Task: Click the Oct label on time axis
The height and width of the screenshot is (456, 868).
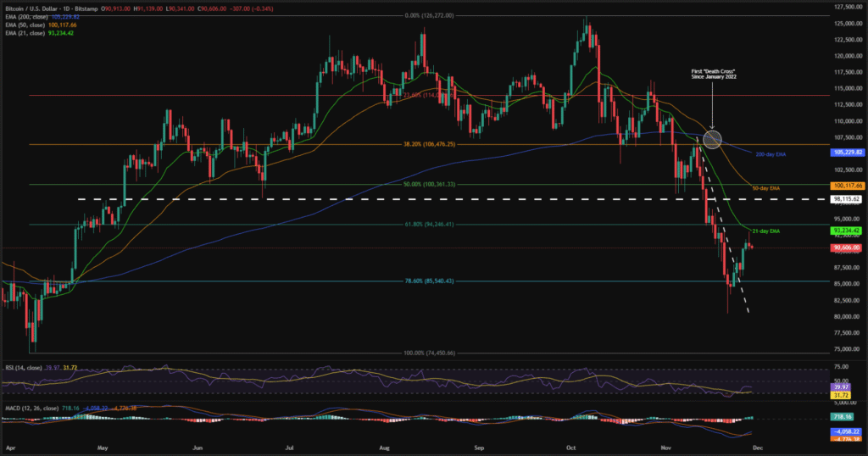Action: (x=571, y=448)
